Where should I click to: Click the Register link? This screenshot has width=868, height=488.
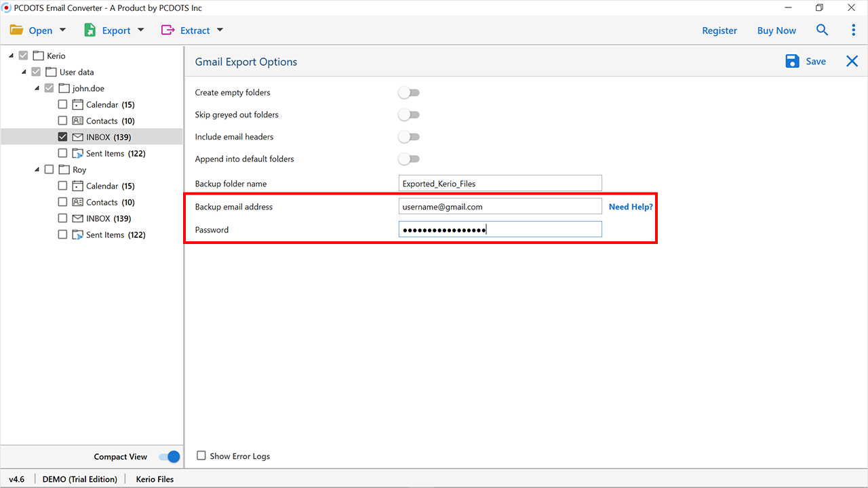pos(719,30)
